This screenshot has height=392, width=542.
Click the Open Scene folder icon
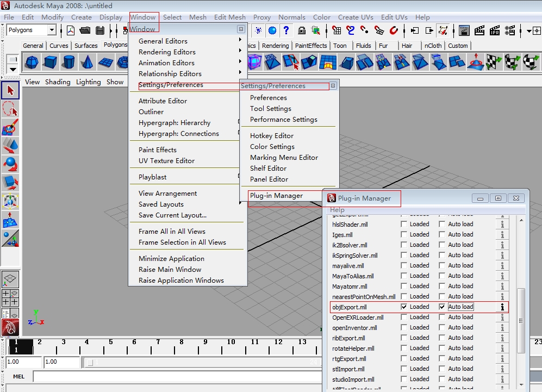pyautogui.click(x=85, y=30)
